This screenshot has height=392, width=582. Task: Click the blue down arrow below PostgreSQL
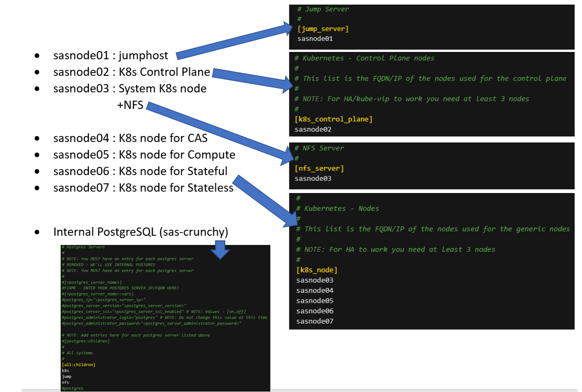[220, 249]
